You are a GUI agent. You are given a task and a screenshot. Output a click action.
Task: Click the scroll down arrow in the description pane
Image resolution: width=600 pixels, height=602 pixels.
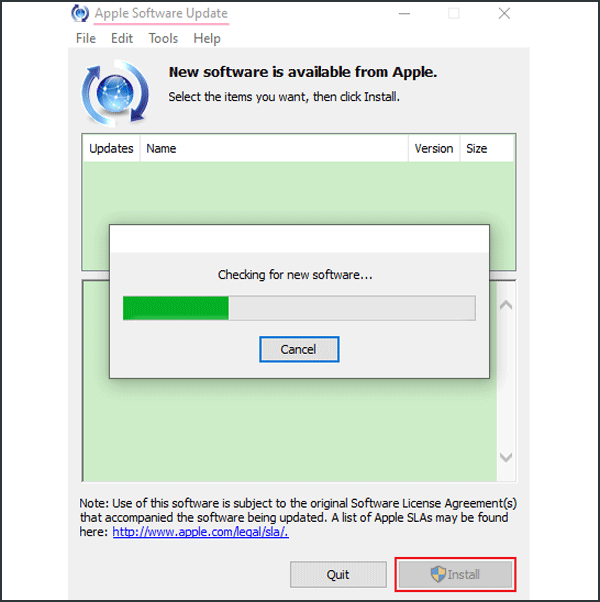tap(506, 457)
